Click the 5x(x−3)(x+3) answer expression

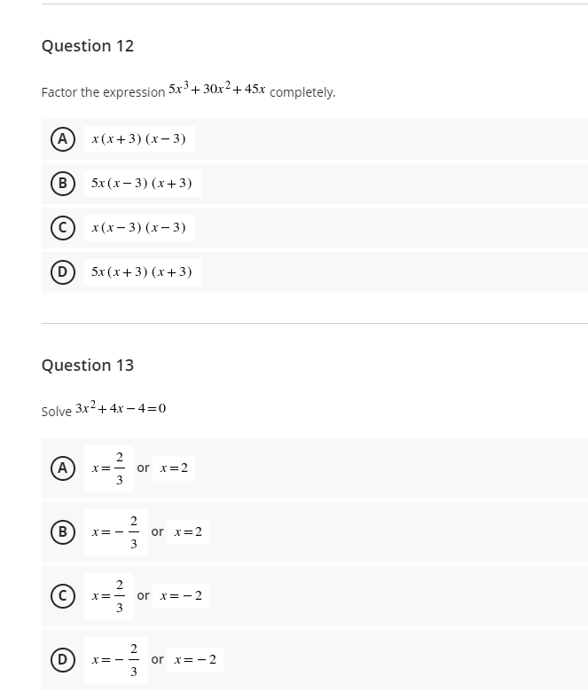pos(142,184)
